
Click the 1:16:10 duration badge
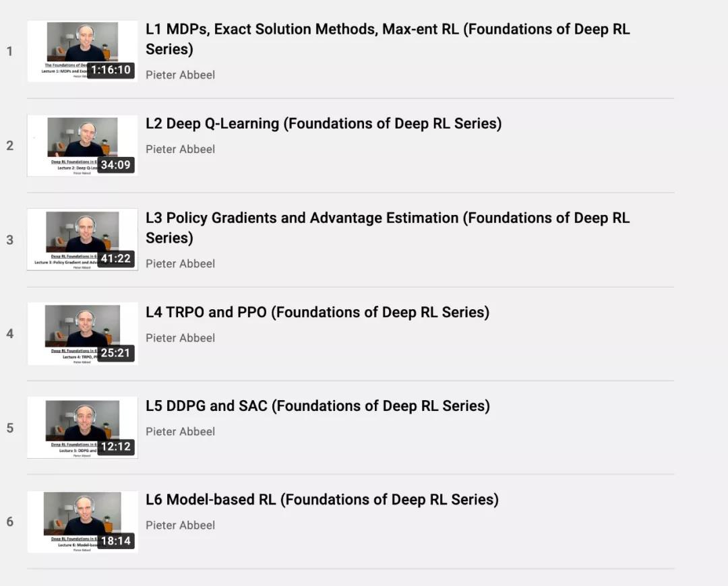point(111,70)
